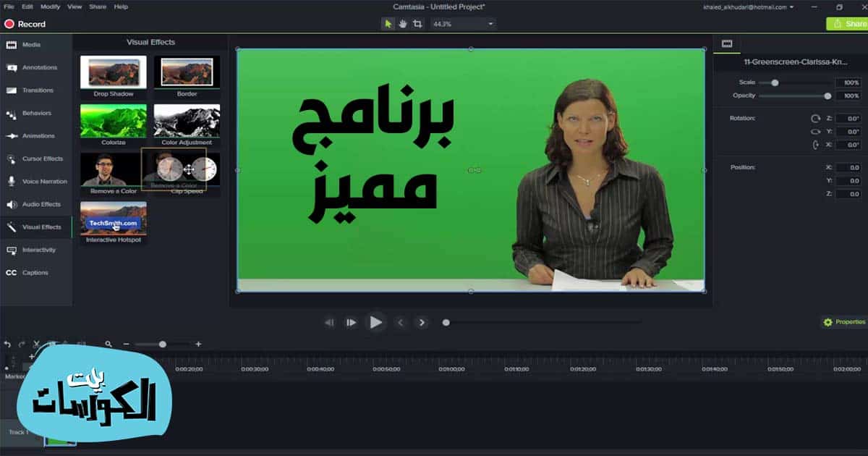Select the Crop tool in canvas toolbar

417,24
